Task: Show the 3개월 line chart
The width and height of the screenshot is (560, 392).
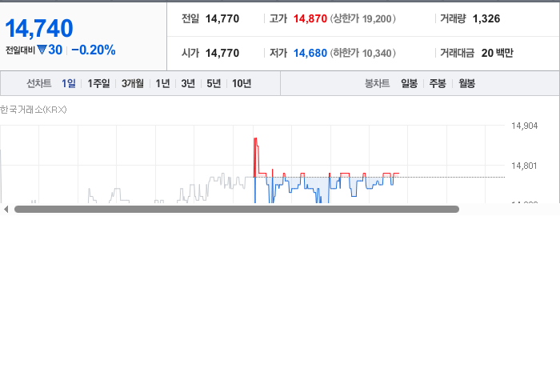Action: click(x=133, y=83)
